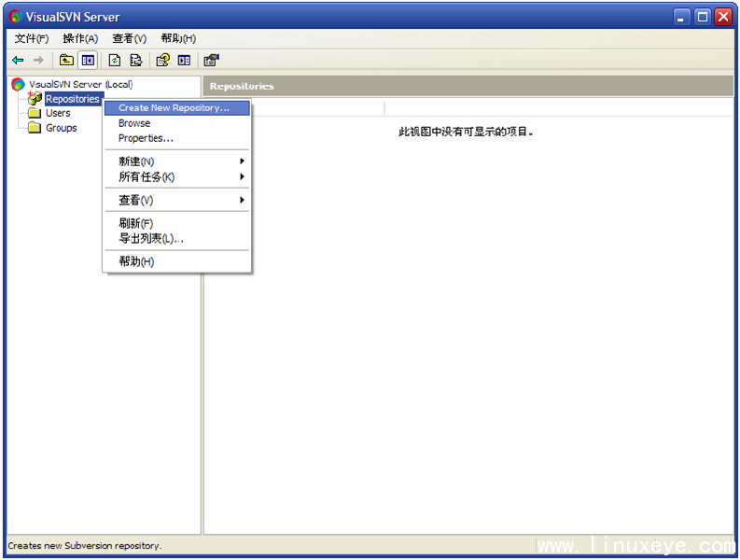Click the Up one level folder icon
This screenshot has width=740, height=560.
(66, 60)
